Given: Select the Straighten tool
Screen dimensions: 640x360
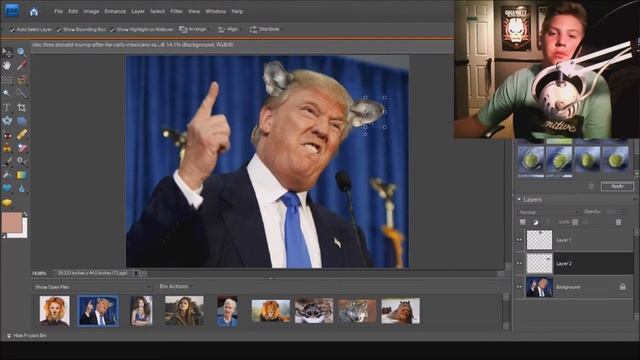Looking at the screenshot, I should [x=21, y=121].
